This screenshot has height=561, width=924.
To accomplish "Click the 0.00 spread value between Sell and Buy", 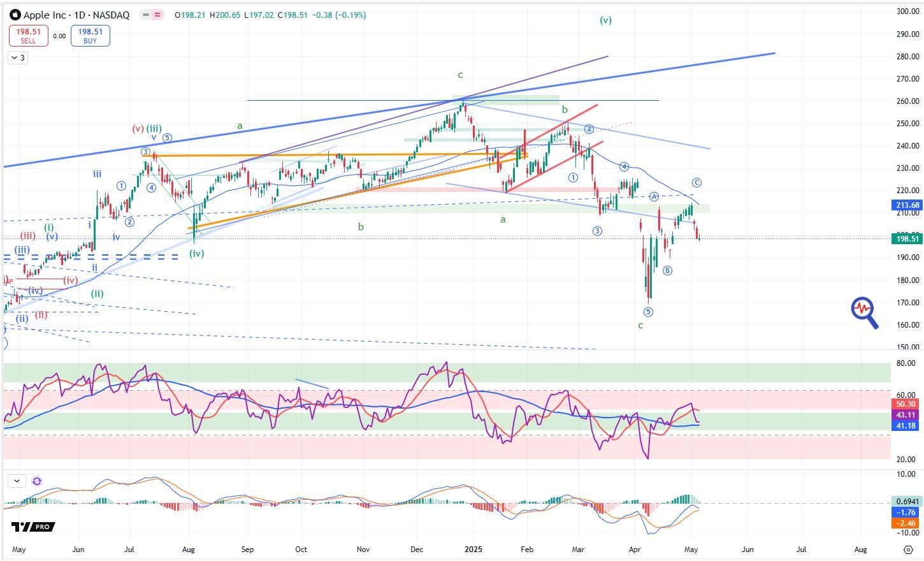I will click(x=59, y=36).
